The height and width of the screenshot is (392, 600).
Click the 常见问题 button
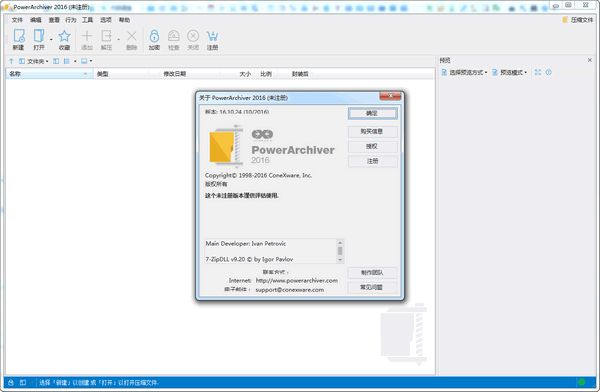(372, 287)
